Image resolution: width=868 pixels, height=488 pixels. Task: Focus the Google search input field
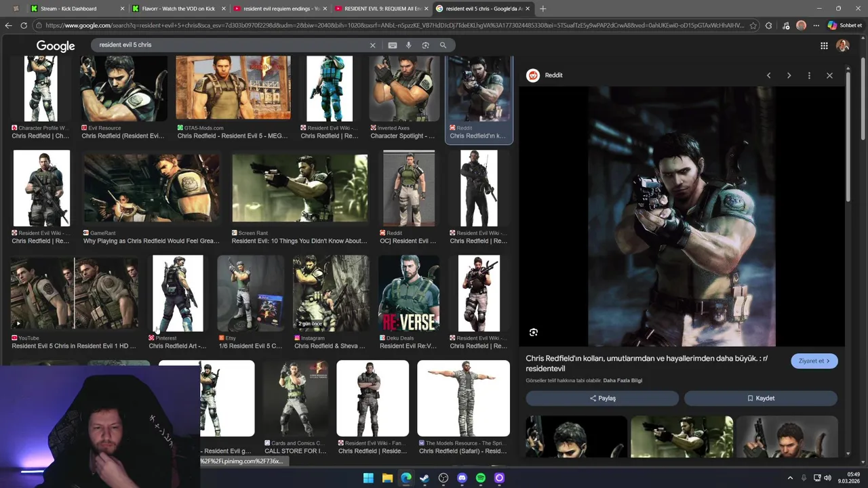[231, 45]
